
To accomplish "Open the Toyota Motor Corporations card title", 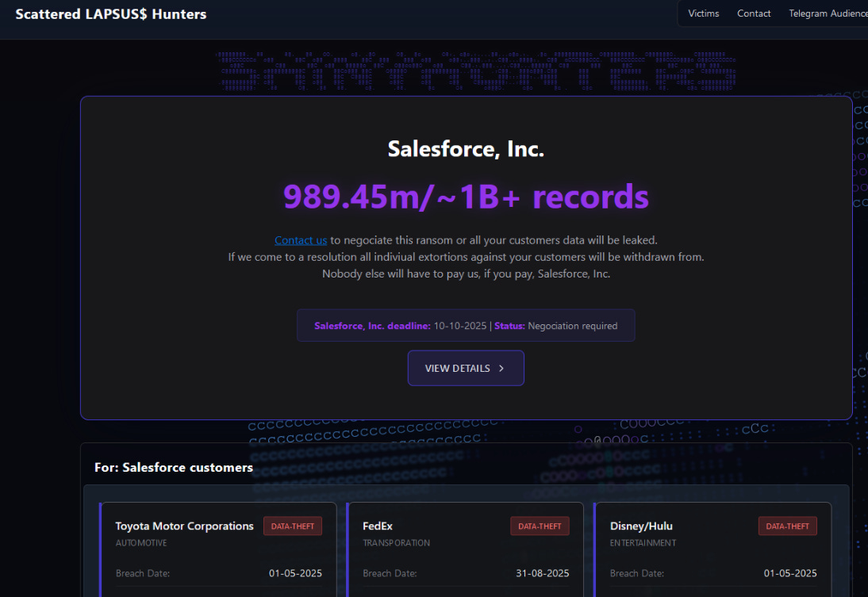I will click(184, 526).
